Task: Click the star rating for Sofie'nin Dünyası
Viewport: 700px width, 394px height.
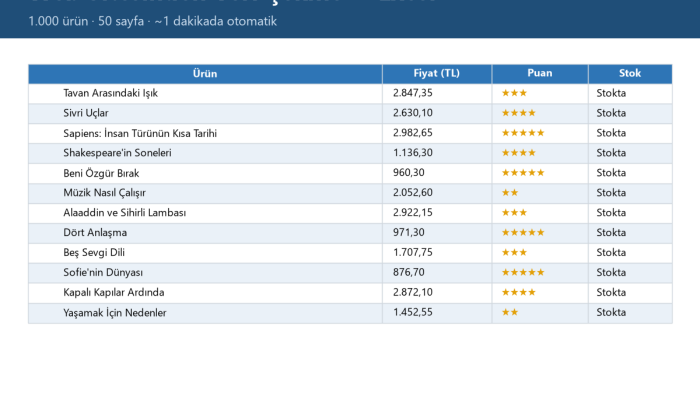Action: [x=523, y=272]
